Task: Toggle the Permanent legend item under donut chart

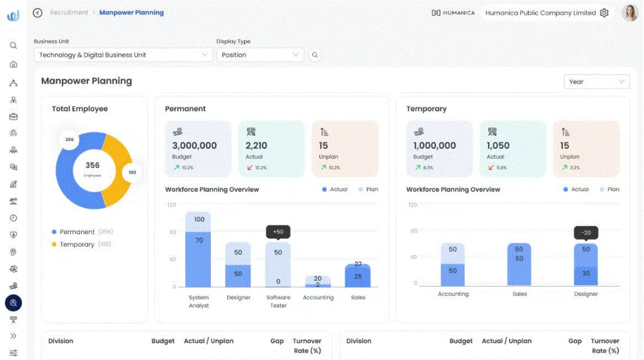Action: pyautogui.click(x=77, y=232)
